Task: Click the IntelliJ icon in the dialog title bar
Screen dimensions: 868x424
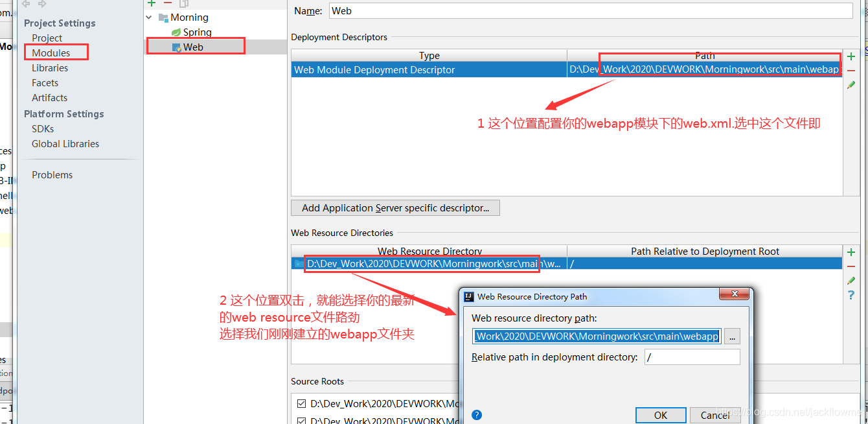Action: (x=469, y=296)
